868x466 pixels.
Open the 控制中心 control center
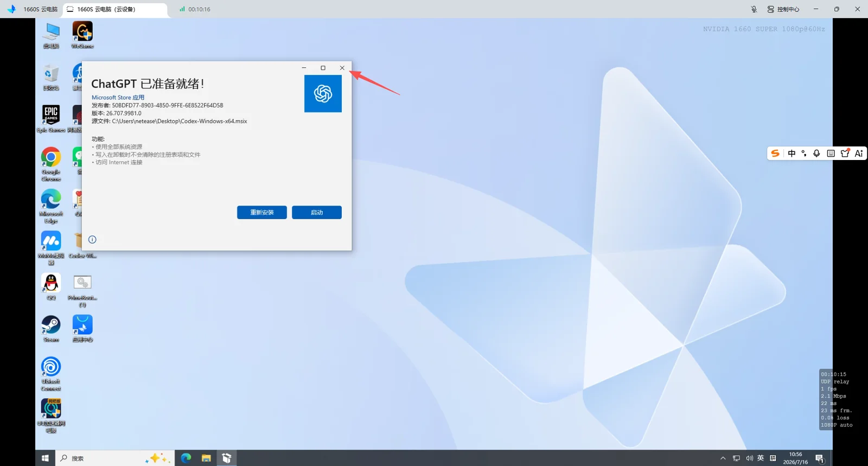click(783, 9)
